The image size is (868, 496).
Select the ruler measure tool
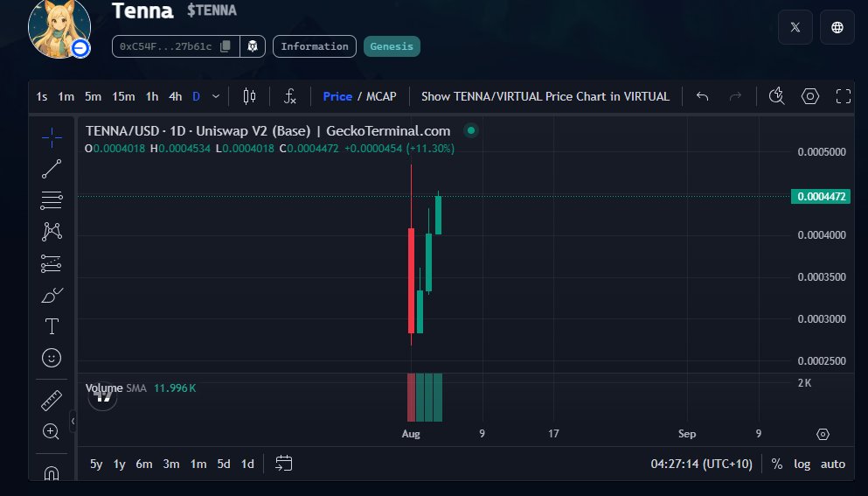pyautogui.click(x=52, y=400)
